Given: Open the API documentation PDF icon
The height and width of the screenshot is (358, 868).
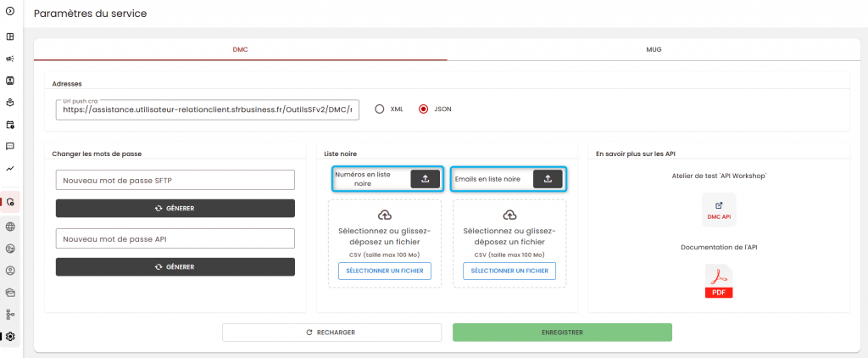Looking at the screenshot, I should 719,282.
